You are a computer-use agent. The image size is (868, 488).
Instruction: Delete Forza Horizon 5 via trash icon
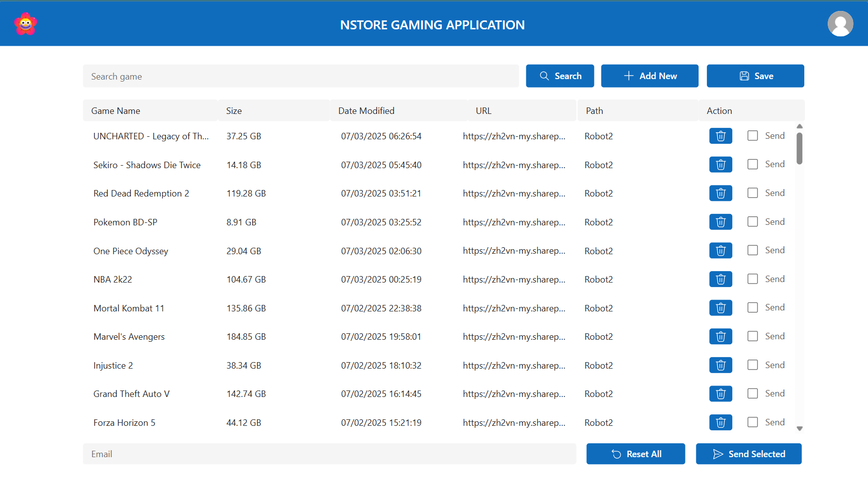(720, 422)
